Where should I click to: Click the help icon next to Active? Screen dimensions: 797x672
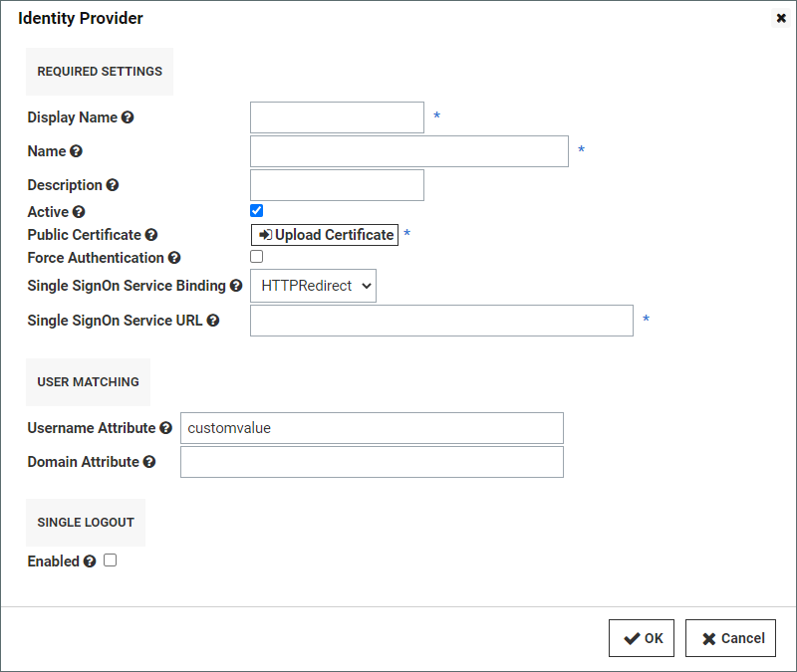[x=79, y=212]
